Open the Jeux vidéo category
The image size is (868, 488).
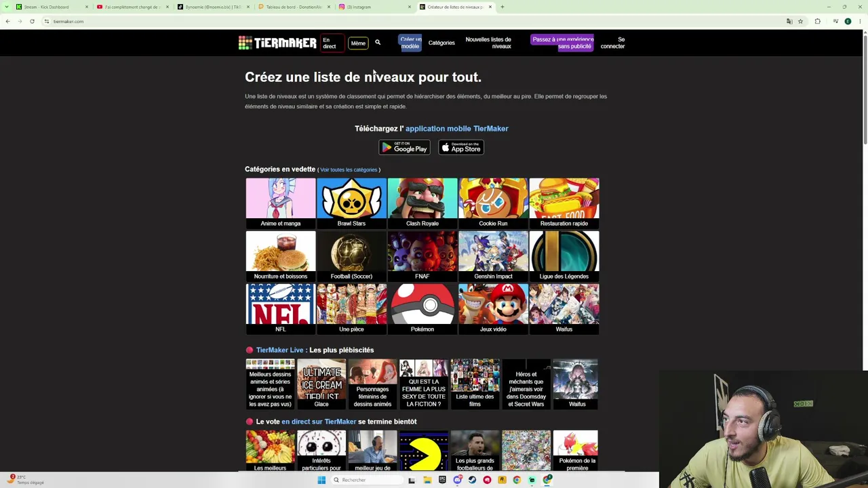(493, 309)
